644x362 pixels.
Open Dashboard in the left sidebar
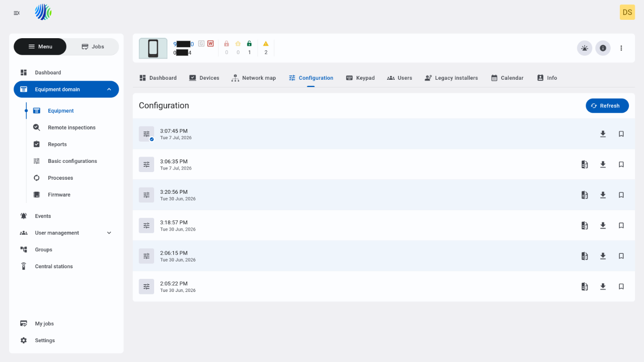click(x=66, y=72)
